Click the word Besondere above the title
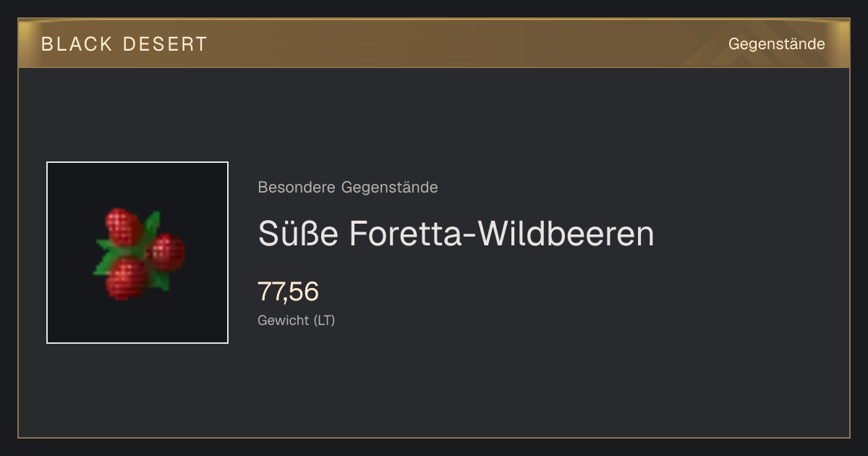 tap(297, 187)
